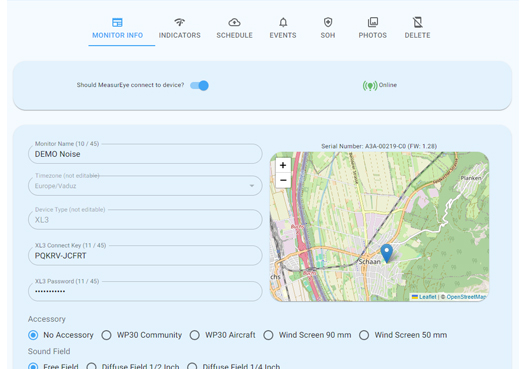Click the Sound Field section heading

49,351
